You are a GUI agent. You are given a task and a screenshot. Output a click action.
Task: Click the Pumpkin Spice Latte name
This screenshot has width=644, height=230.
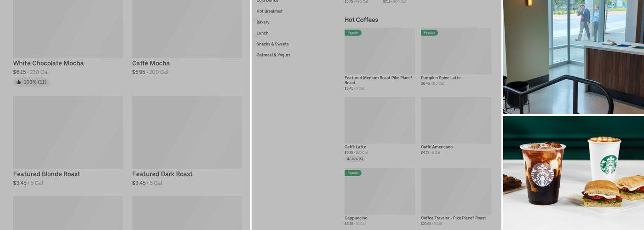(441, 78)
